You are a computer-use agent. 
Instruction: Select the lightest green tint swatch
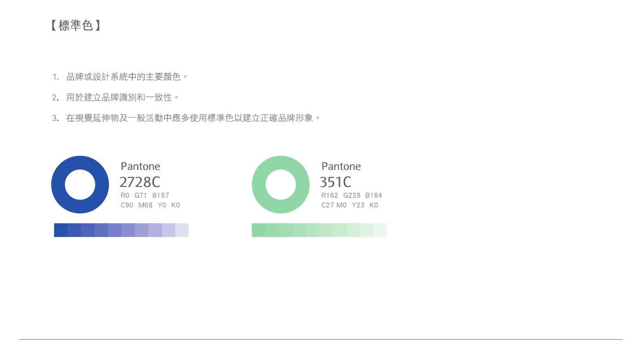click(x=380, y=230)
